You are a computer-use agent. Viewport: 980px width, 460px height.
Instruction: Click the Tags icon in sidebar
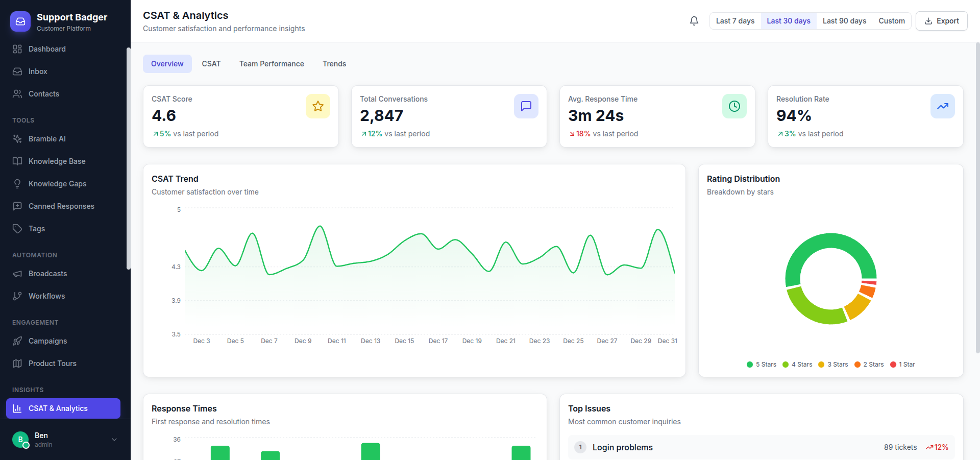tap(17, 228)
